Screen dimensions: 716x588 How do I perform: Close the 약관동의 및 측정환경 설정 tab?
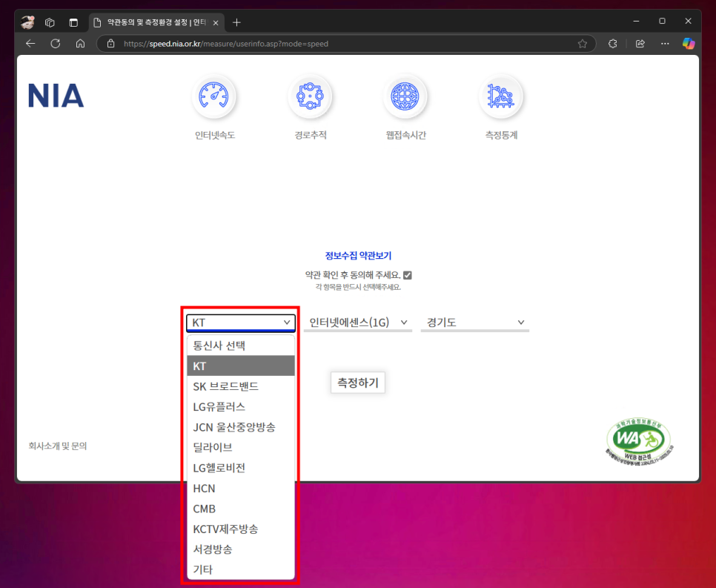216,22
